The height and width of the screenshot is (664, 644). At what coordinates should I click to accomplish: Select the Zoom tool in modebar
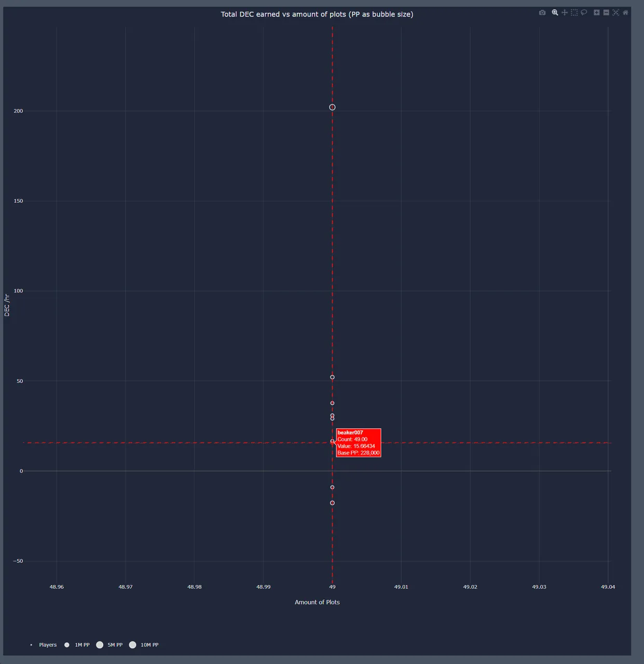(555, 12)
